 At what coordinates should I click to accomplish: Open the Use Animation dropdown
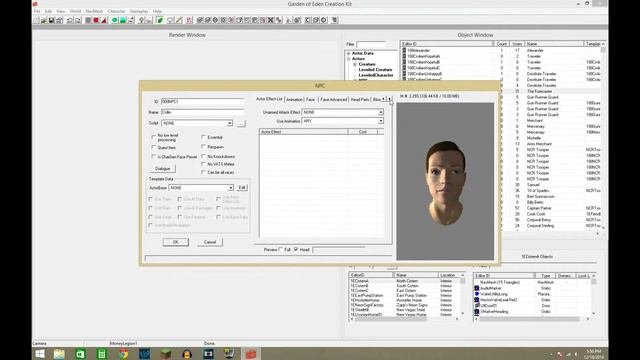pyautogui.click(x=380, y=121)
